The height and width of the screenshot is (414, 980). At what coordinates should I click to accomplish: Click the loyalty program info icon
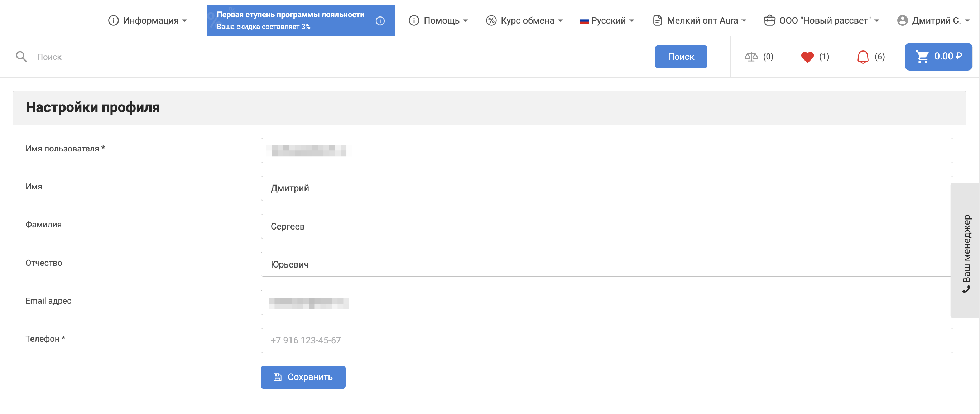point(380,20)
